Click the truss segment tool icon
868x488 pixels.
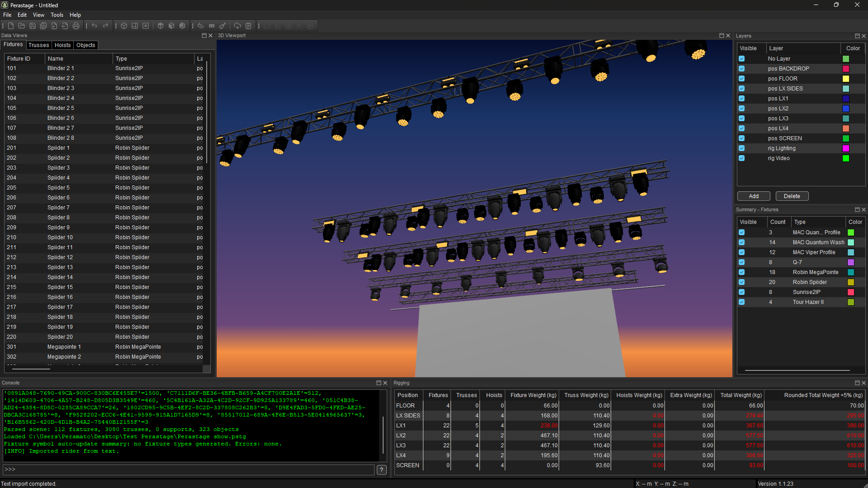point(212,26)
